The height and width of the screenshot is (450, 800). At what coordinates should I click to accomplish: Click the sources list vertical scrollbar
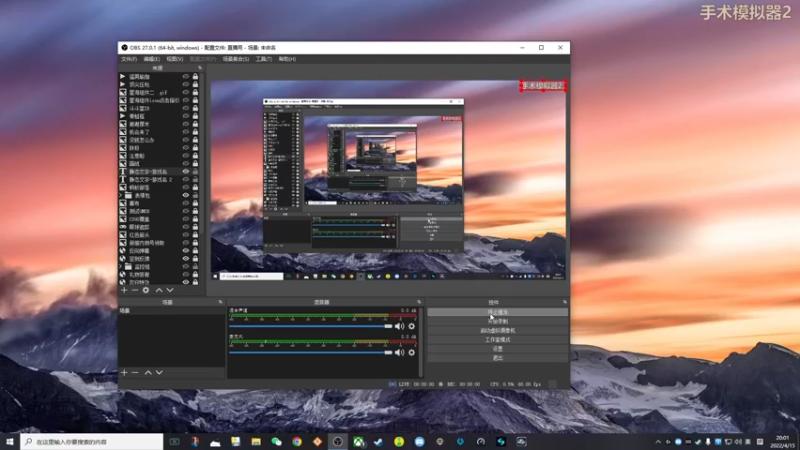[x=202, y=153]
